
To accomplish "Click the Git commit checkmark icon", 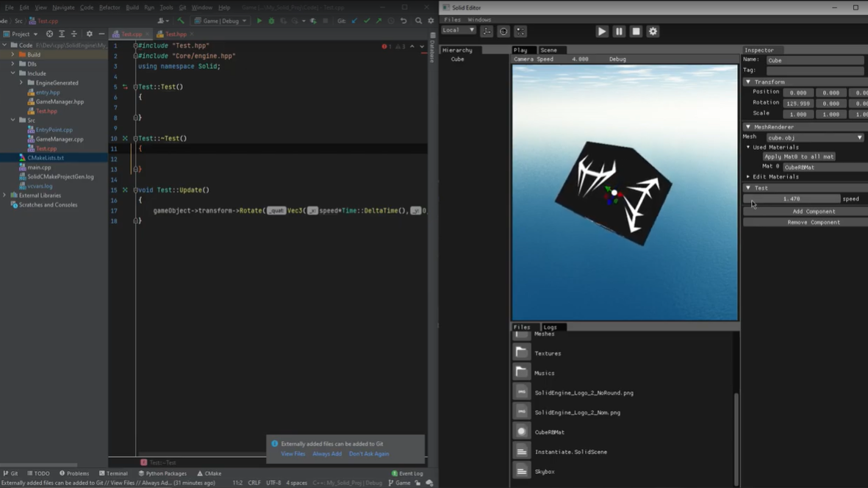I will (x=367, y=21).
